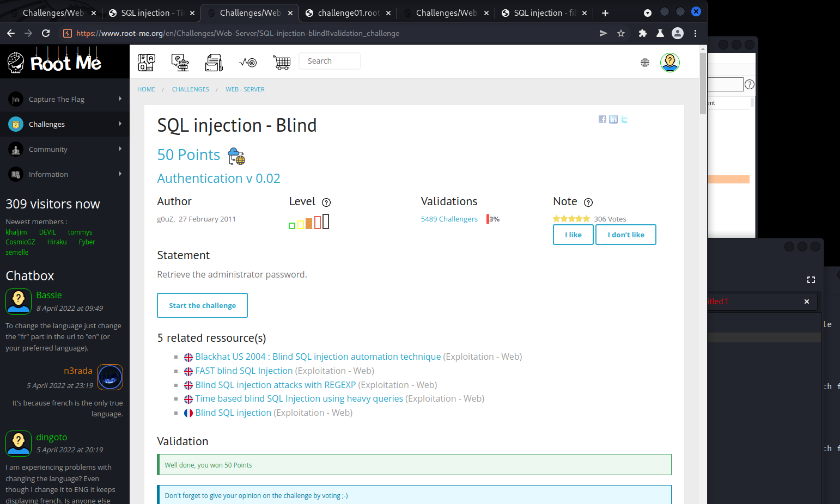Click Bassle's avatar in Chatbox
The image size is (840, 504).
[19, 301]
